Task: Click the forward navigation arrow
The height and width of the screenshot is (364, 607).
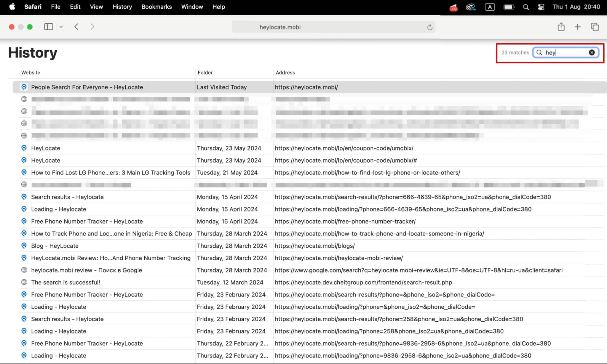Action: point(92,27)
